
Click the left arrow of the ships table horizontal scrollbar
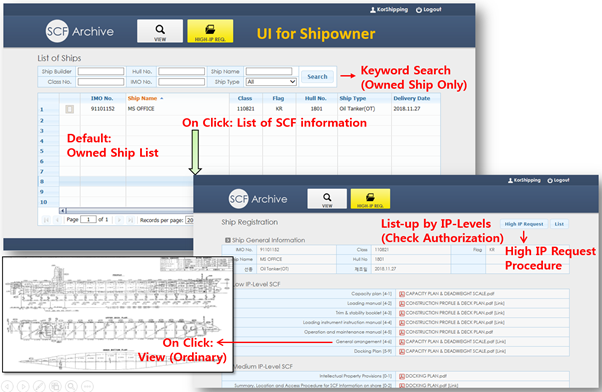click(63, 210)
